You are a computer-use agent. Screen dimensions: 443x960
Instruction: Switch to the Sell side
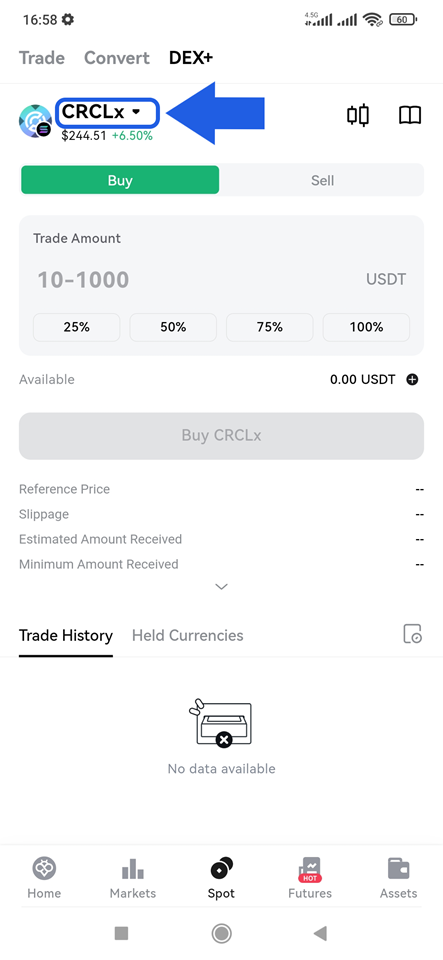point(322,180)
